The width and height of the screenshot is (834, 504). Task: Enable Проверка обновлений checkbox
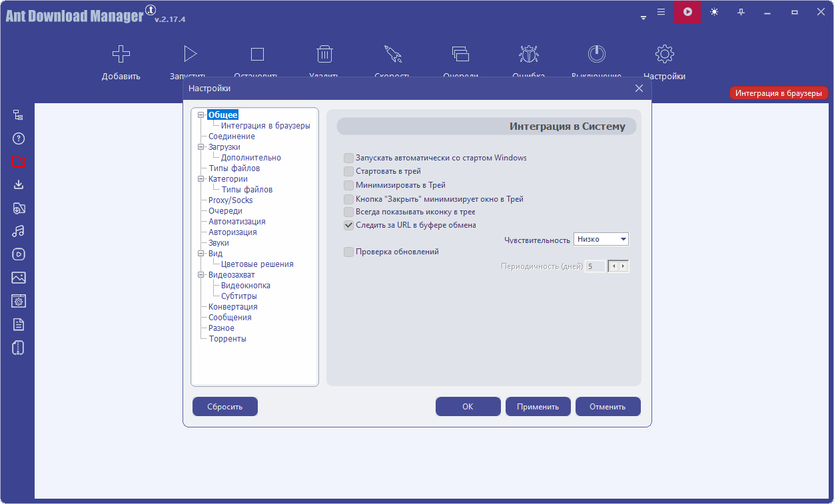coord(348,252)
